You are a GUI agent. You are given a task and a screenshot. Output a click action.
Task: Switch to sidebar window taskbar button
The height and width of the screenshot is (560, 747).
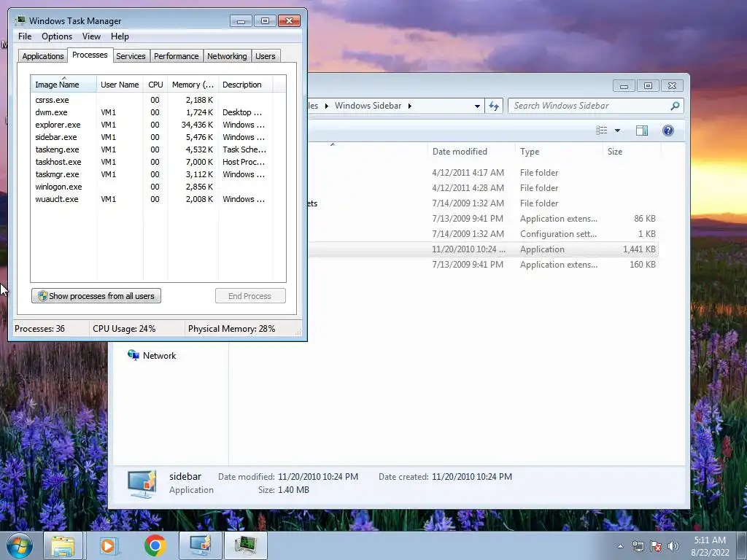click(x=200, y=545)
